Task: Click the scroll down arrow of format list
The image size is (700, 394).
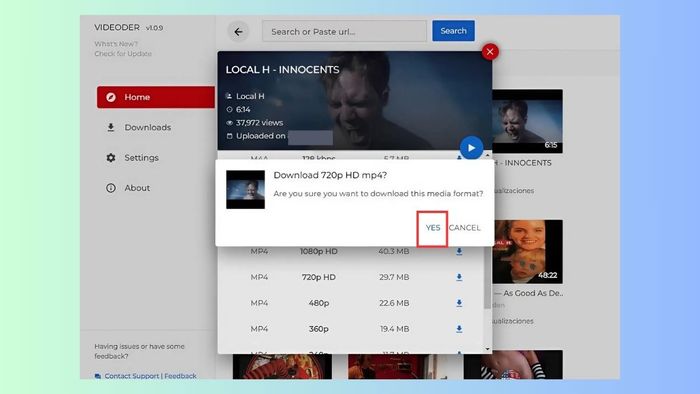Action: pyautogui.click(x=487, y=349)
